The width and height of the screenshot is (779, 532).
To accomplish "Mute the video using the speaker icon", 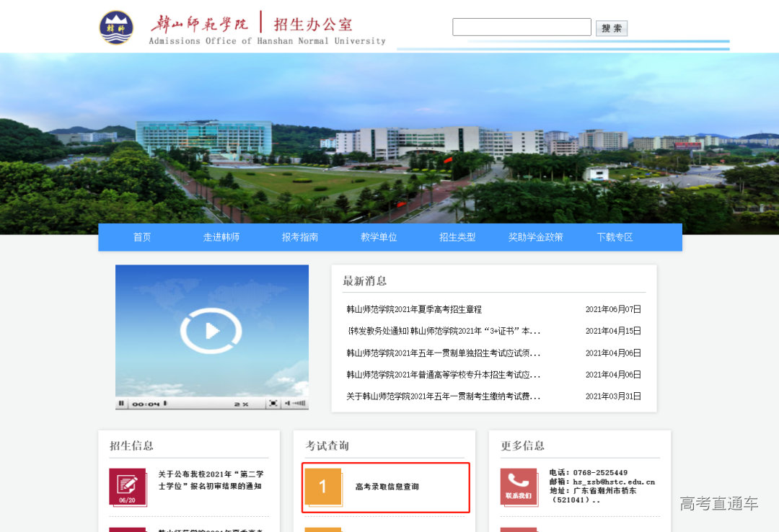I will point(287,404).
